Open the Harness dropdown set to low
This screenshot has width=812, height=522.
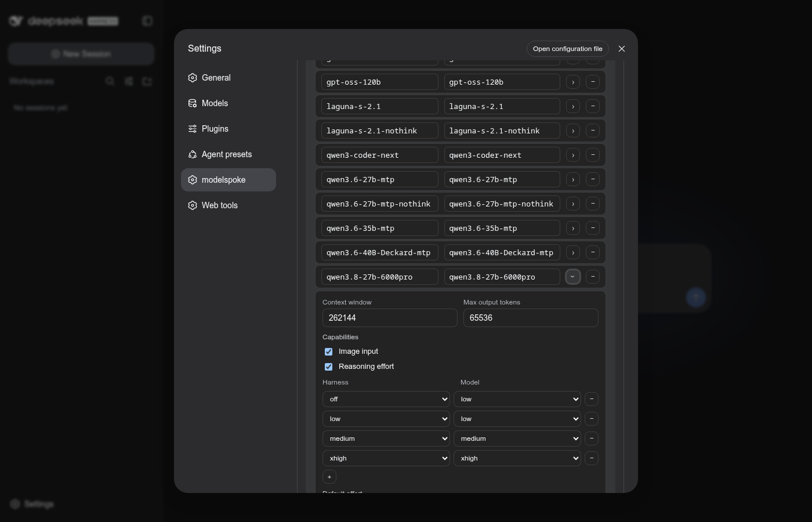tap(386, 419)
